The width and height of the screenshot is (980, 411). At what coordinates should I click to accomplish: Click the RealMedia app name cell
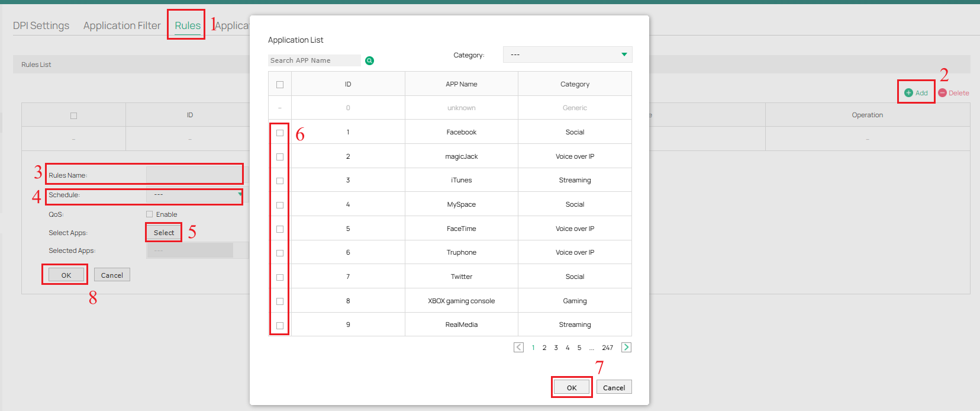(x=462, y=325)
